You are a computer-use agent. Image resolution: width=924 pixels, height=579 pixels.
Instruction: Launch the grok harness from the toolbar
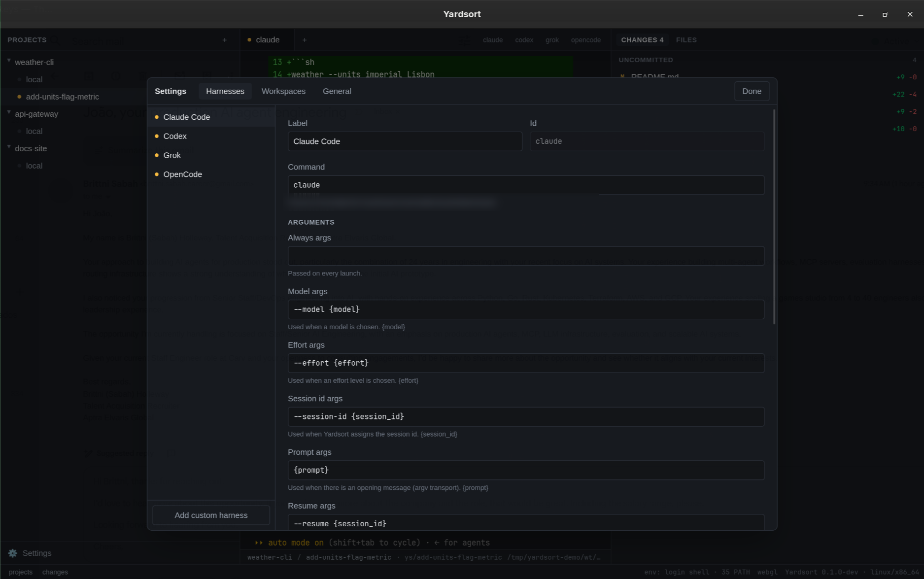point(552,40)
